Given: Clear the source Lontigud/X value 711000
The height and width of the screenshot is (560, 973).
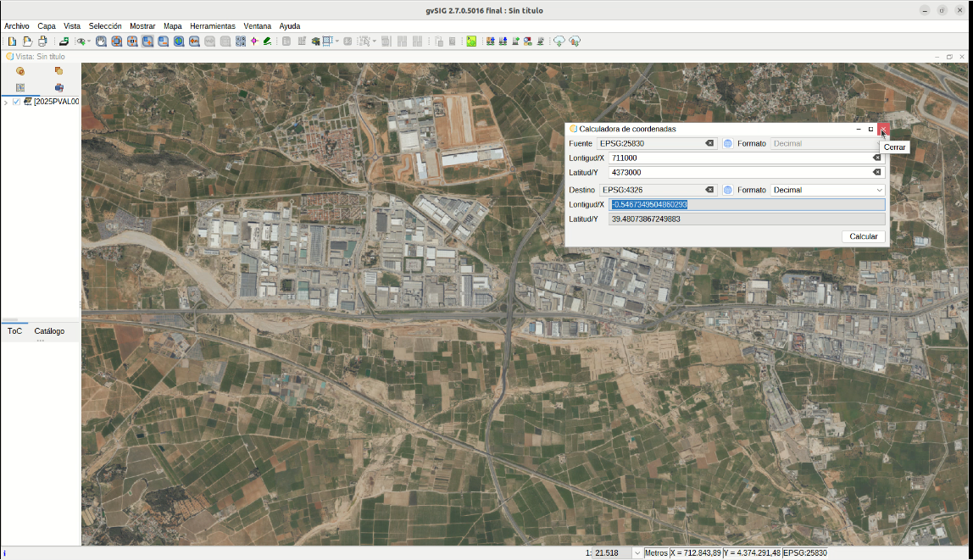Looking at the screenshot, I should click(877, 158).
